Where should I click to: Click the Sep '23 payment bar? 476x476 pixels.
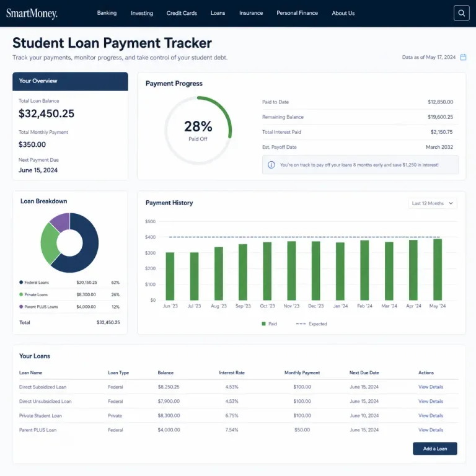click(x=243, y=272)
